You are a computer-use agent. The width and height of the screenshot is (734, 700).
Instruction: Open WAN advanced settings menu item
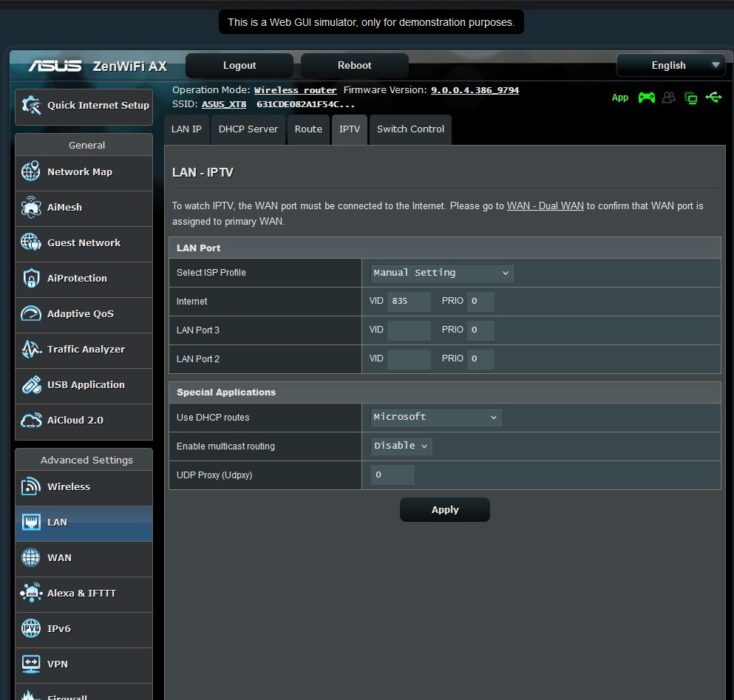[84, 559]
